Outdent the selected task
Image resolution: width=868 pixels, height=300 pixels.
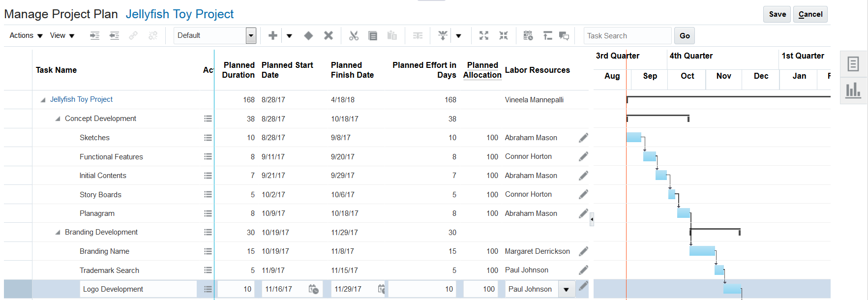pyautogui.click(x=114, y=35)
